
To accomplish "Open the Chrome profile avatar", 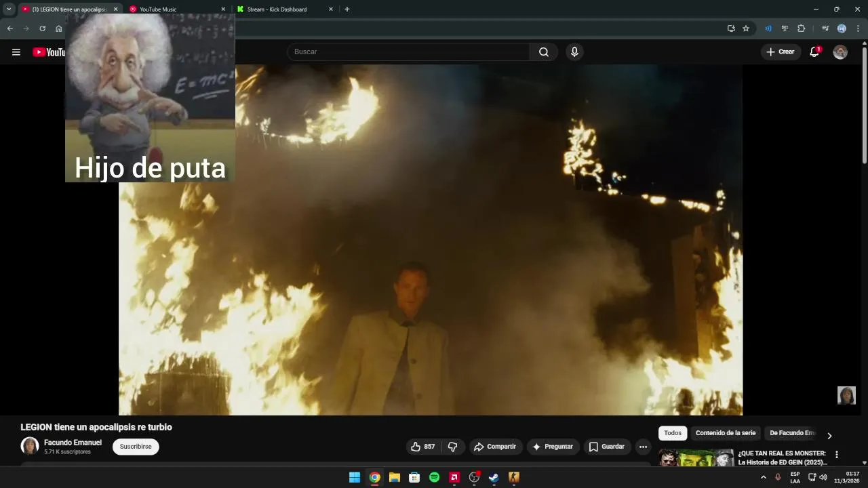I will coord(842,28).
